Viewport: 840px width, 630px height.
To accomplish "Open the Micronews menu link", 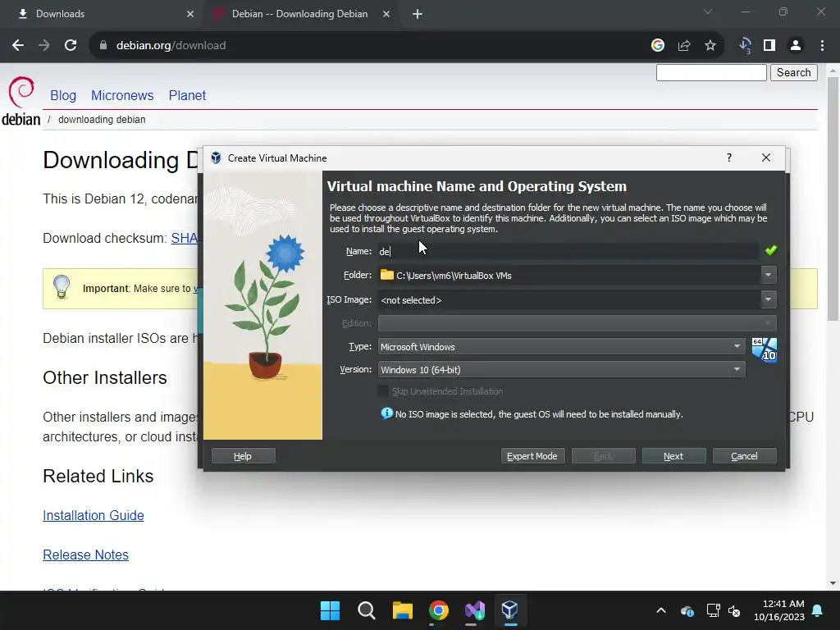I will coord(122,95).
